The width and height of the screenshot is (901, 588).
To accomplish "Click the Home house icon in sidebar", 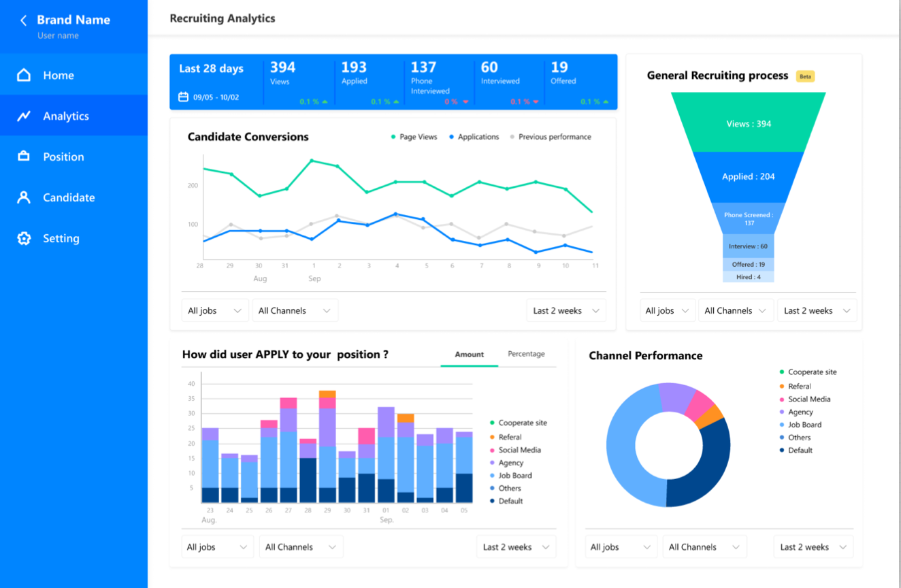I will (24, 75).
